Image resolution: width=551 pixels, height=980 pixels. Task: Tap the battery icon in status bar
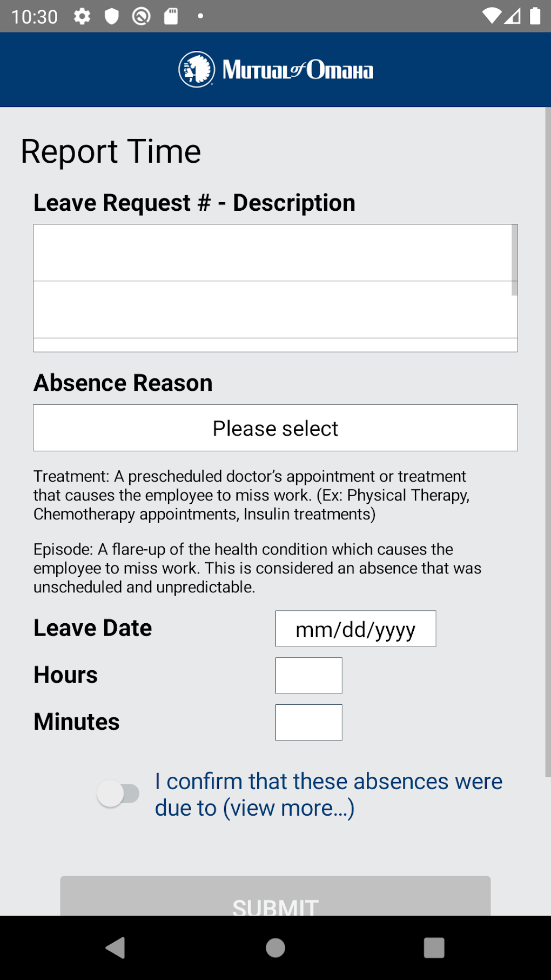(x=535, y=16)
